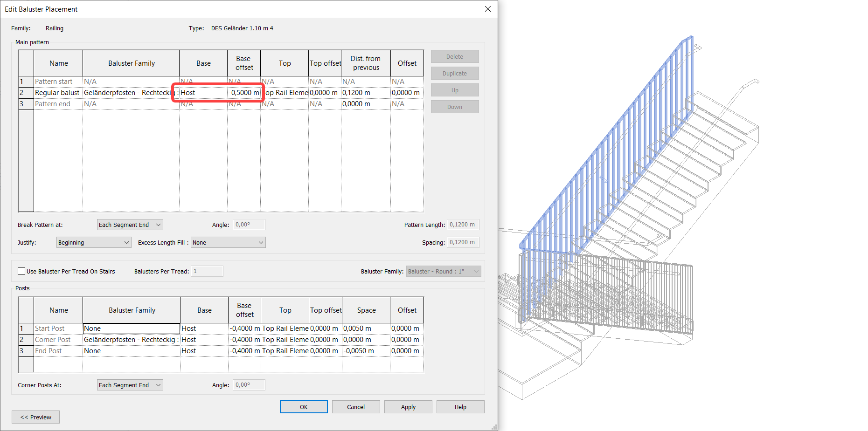The width and height of the screenshot is (868, 431).
Task: Apply the baluster placement changes
Action: click(408, 406)
